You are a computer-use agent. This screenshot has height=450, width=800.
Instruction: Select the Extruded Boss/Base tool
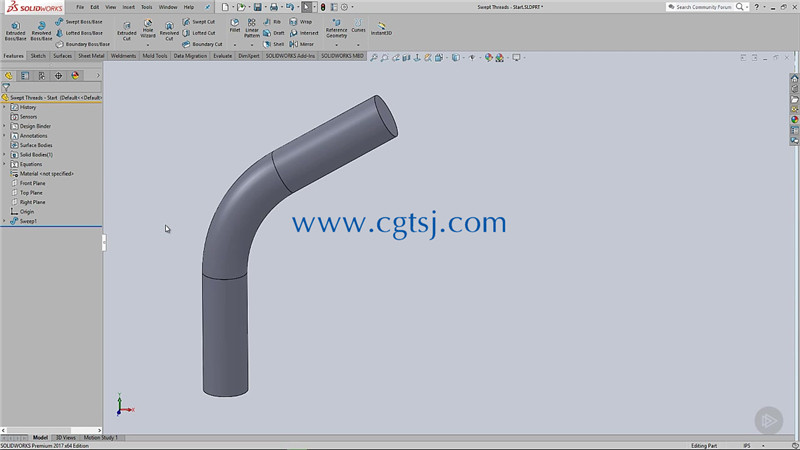(x=15, y=31)
